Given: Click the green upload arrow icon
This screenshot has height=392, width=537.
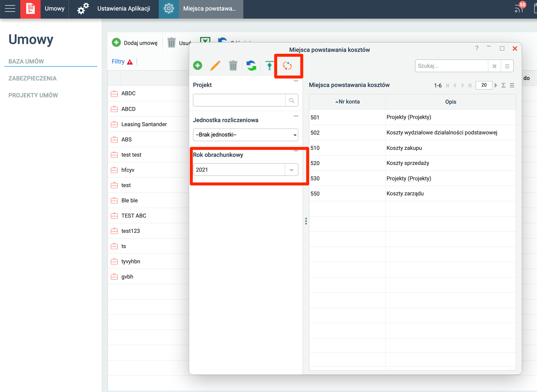Looking at the screenshot, I should click(269, 65).
